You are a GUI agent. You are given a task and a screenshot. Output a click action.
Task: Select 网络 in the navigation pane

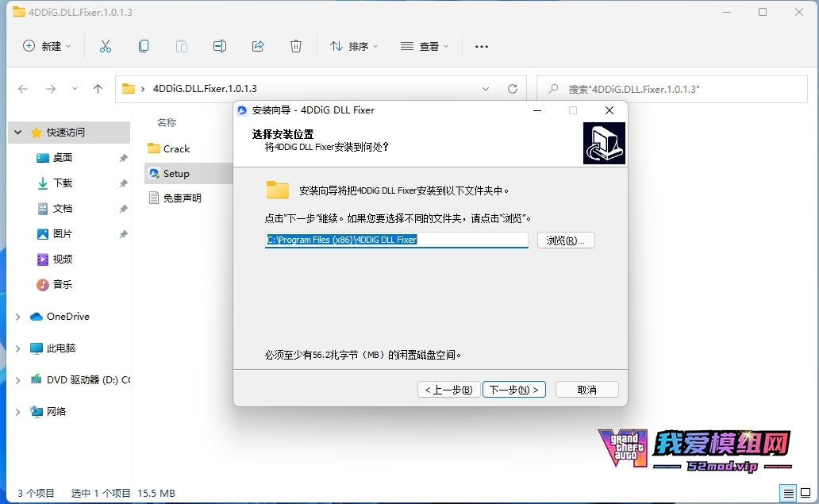(56, 412)
